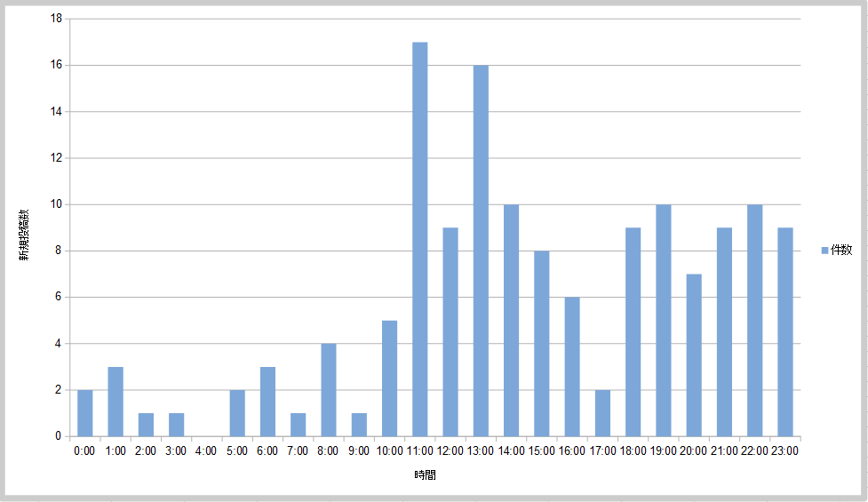This screenshot has height=502, width=868.
Task: Select the 件数 legend text
Action: [840, 251]
